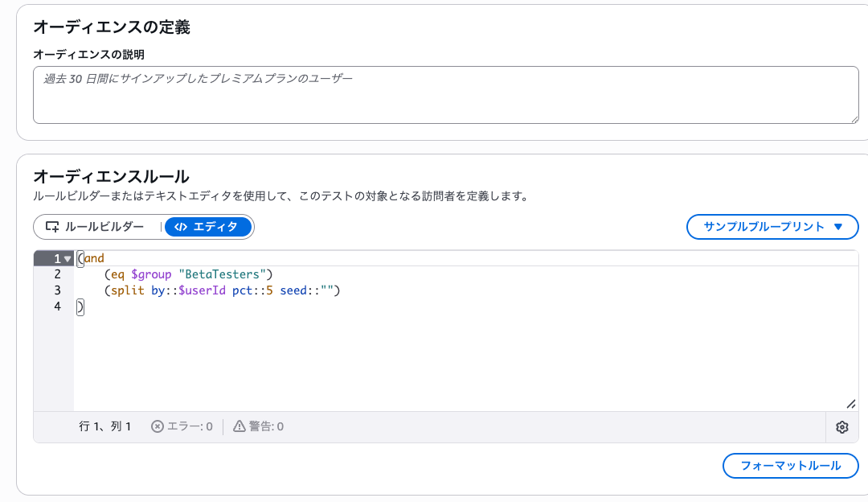Image resolution: width=868 pixels, height=502 pixels.
Task: Click the オーディエンスの定義 heading
Action: pyautogui.click(x=112, y=27)
